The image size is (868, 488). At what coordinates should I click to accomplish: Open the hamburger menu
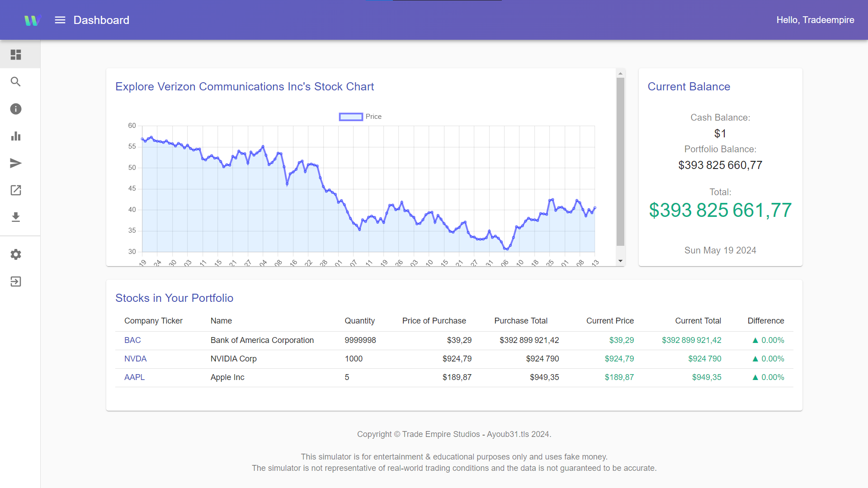60,20
